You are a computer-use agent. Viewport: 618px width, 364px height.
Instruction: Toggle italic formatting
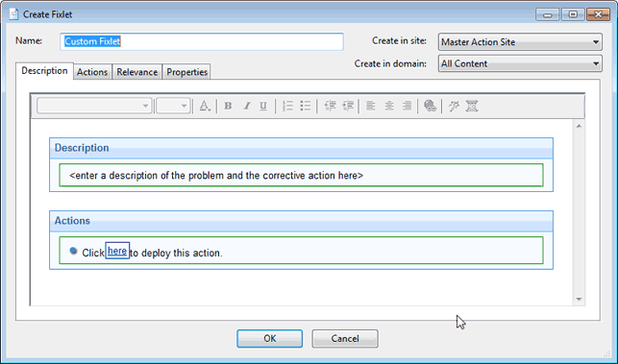tap(247, 106)
